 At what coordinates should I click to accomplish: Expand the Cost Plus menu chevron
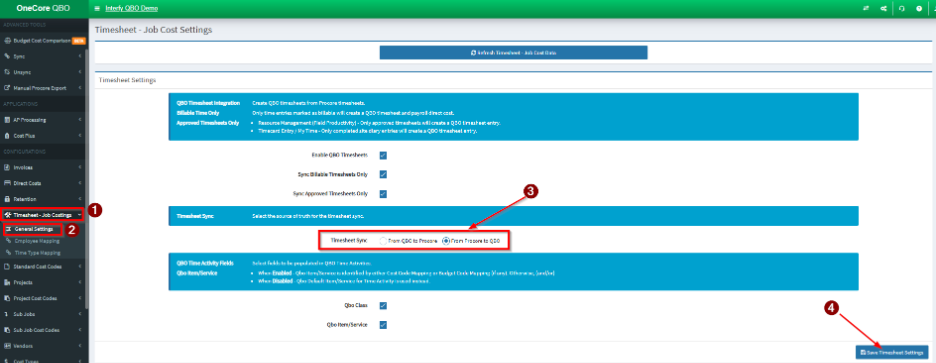(80, 136)
